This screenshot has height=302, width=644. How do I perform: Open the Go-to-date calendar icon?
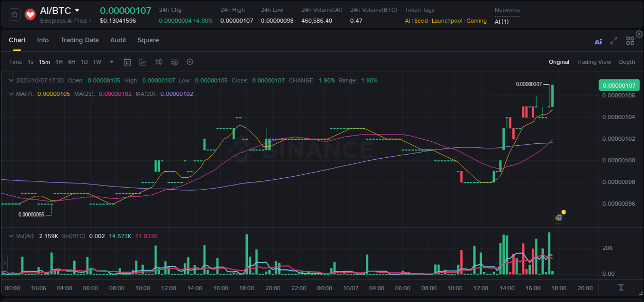coord(127,62)
